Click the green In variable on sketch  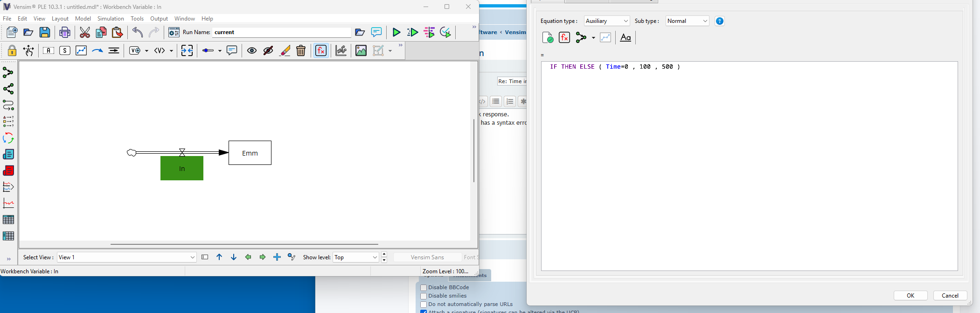click(182, 168)
